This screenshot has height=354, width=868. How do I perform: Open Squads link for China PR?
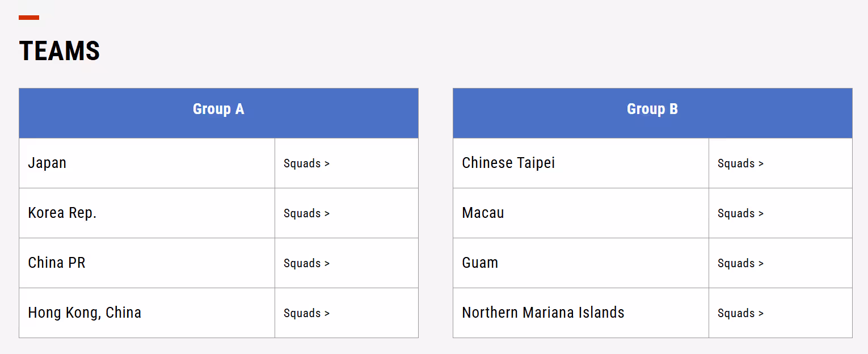pyautogui.click(x=306, y=263)
